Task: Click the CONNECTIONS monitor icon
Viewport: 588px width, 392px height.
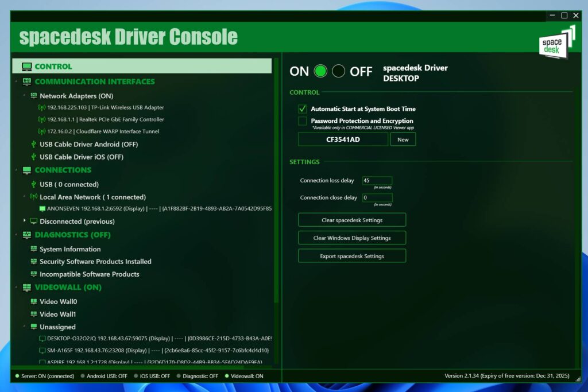Action: click(26, 170)
